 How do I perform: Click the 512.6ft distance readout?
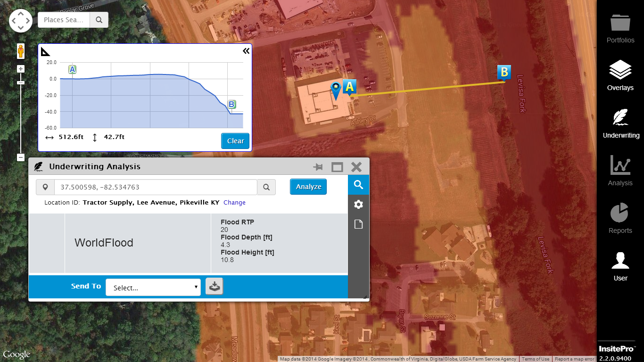(x=71, y=137)
